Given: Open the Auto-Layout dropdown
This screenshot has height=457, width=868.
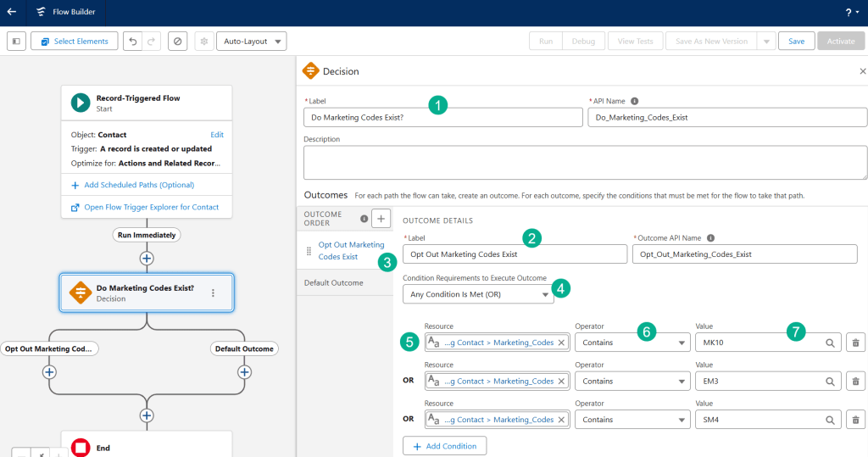Looking at the screenshot, I should (252, 41).
